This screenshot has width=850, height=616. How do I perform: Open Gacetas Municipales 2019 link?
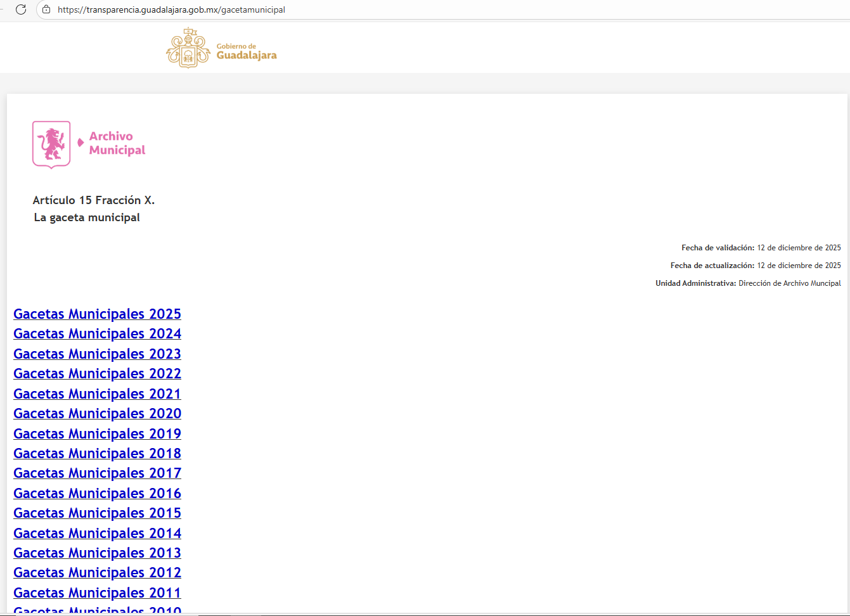tap(97, 433)
